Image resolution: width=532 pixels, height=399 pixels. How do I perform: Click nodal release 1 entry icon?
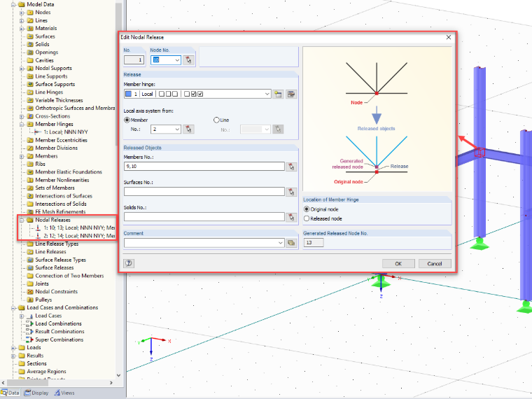(38, 227)
